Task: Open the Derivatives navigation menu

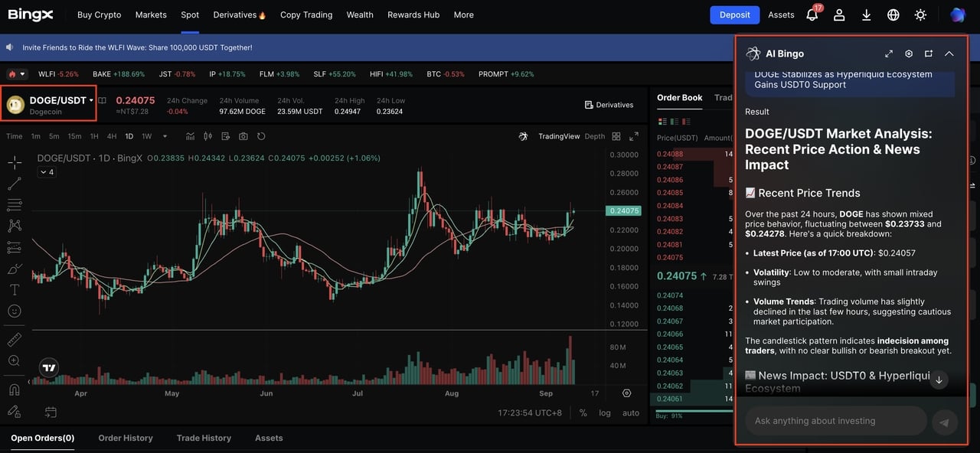Action: (x=240, y=15)
